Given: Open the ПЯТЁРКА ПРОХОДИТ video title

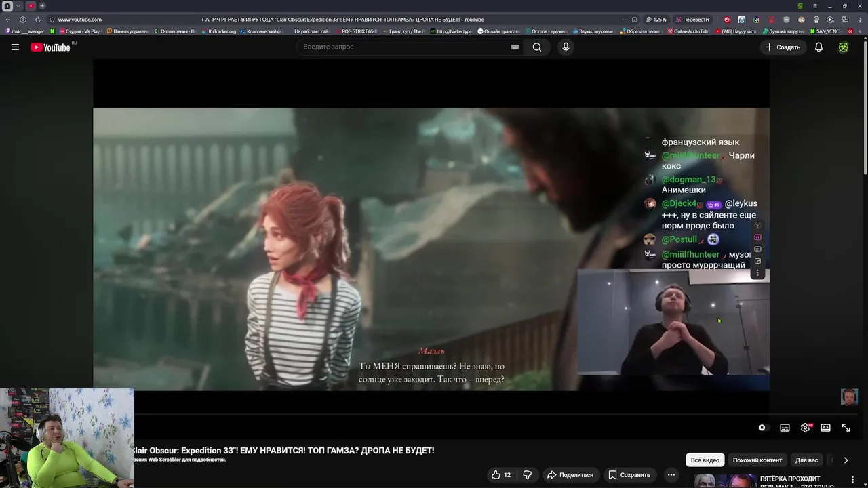Looking at the screenshot, I should 797,482.
